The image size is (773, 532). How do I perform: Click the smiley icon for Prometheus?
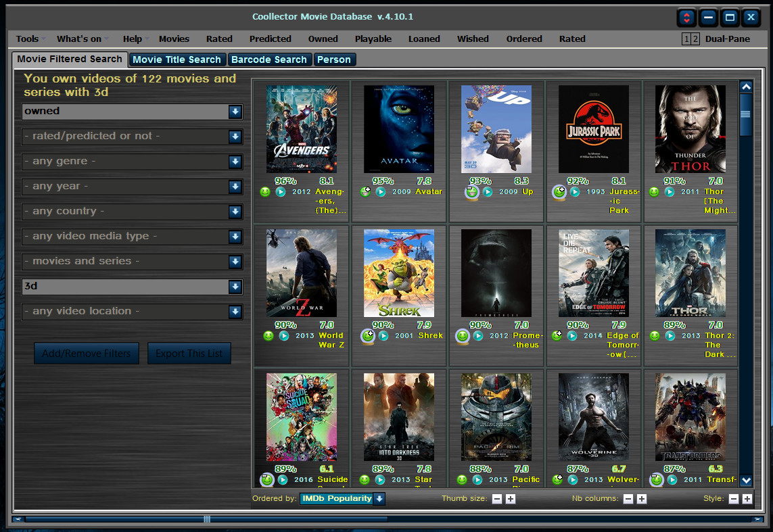point(462,336)
